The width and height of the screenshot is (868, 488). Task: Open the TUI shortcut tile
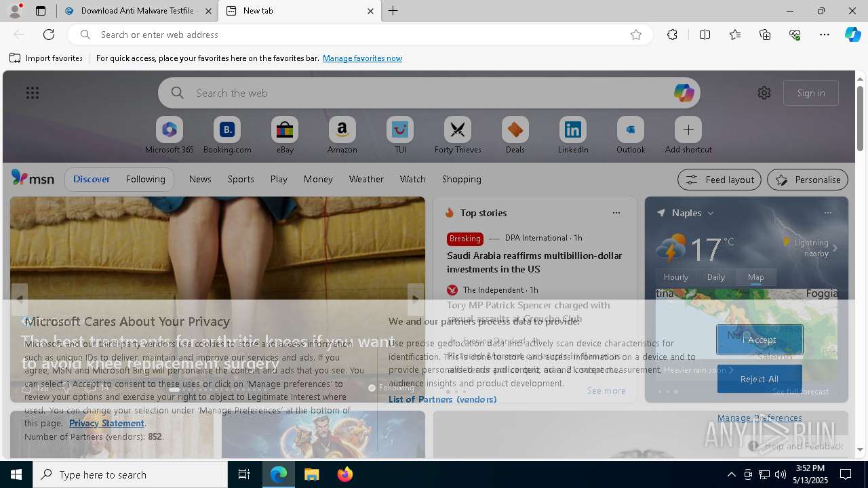point(400,136)
